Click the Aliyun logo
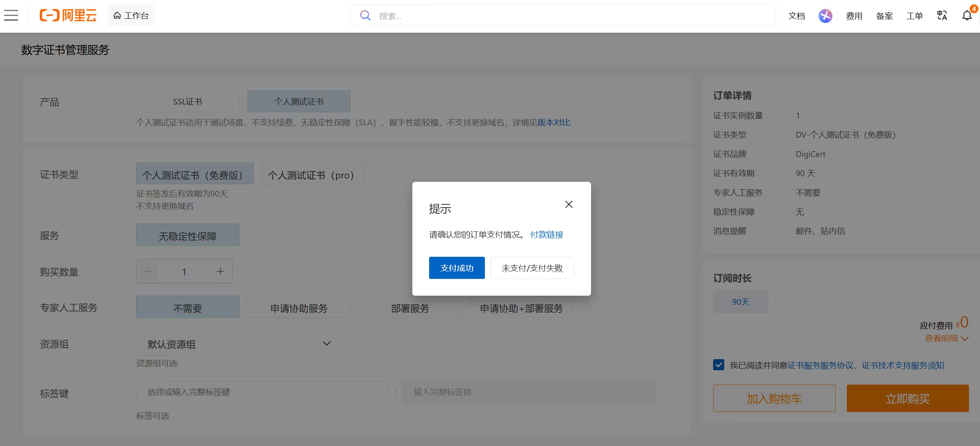This screenshot has width=980, height=446. pos(68,16)
